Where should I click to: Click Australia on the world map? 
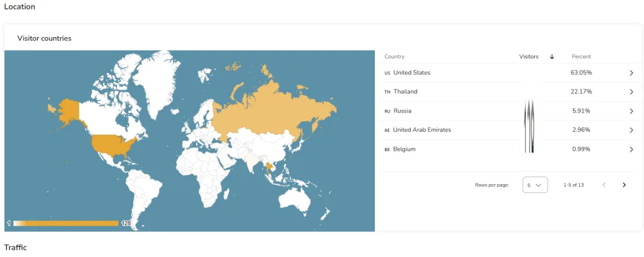pyautogui.click(x=294, y=200)
